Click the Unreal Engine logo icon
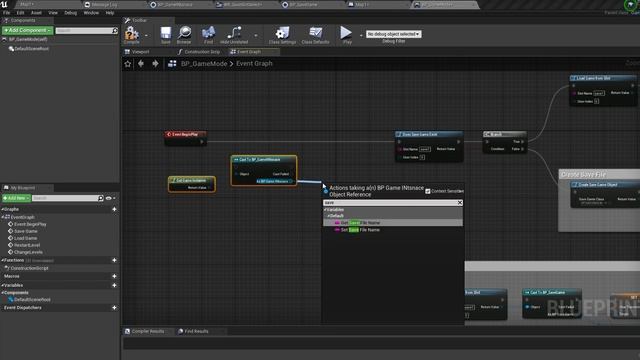 4,4
